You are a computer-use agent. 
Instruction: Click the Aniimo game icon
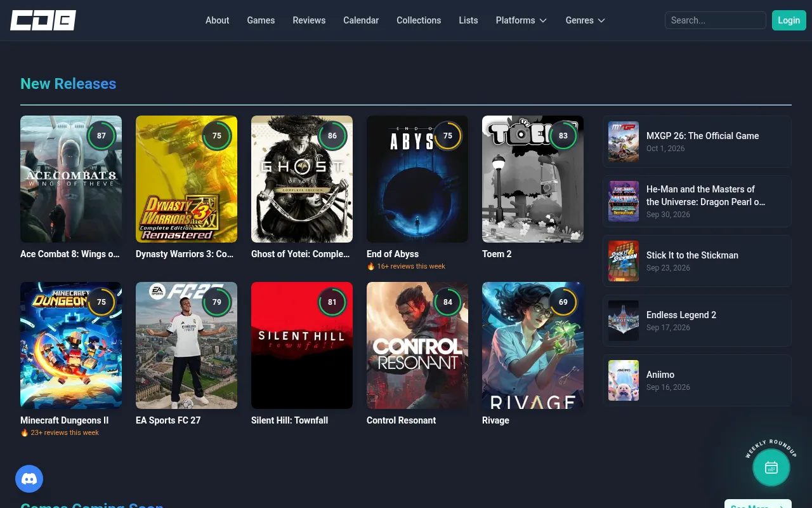click(624, 380)
